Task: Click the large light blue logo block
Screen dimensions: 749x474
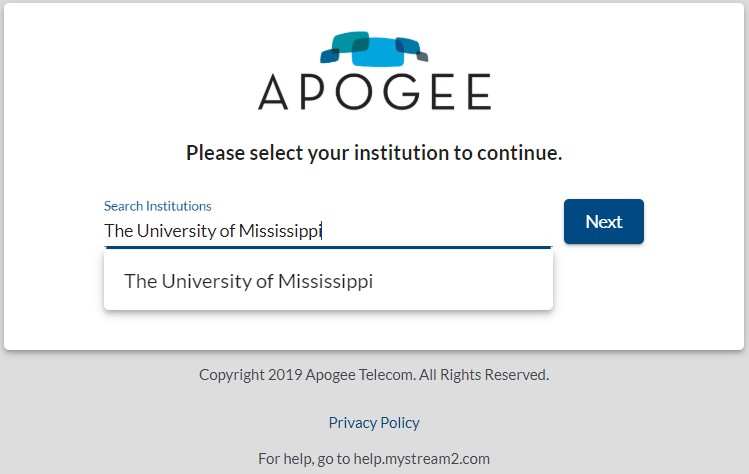Action: [x=378, y=52]
